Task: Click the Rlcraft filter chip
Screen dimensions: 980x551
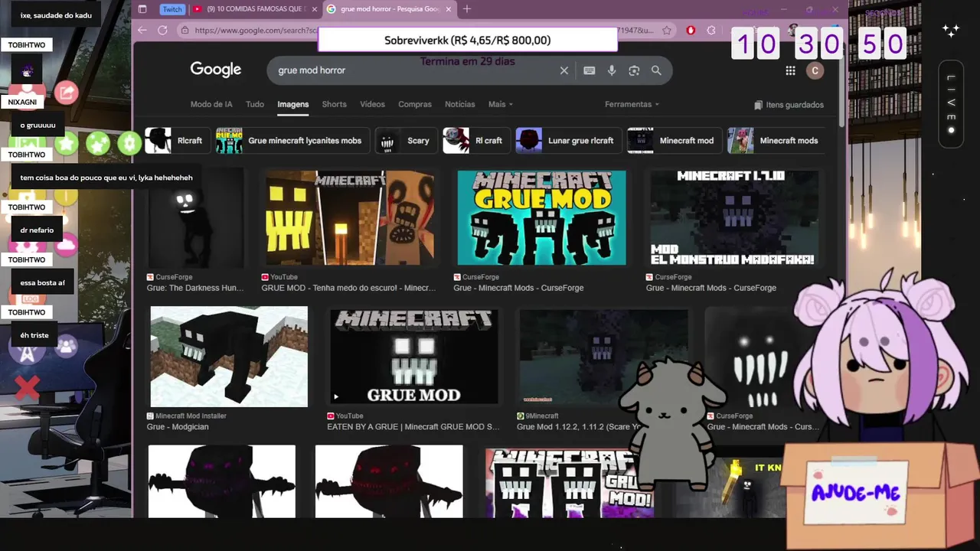Action: (x=178, y=141)
